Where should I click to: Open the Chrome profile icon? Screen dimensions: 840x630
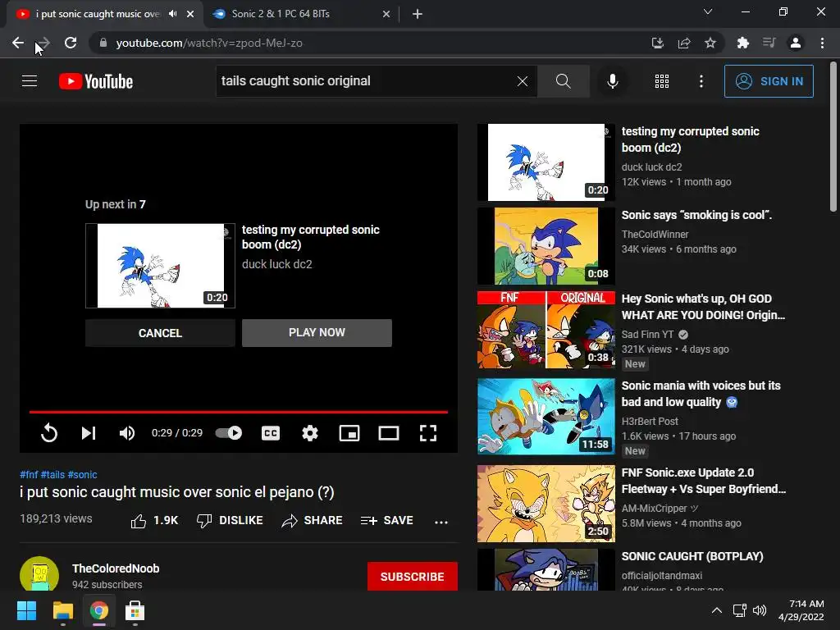coord(796,43)
